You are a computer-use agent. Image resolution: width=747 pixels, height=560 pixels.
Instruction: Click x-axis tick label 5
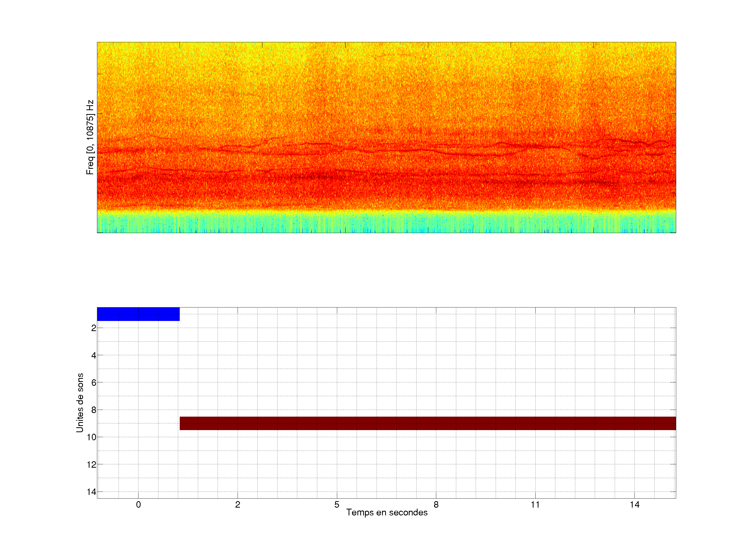point(337,505)
